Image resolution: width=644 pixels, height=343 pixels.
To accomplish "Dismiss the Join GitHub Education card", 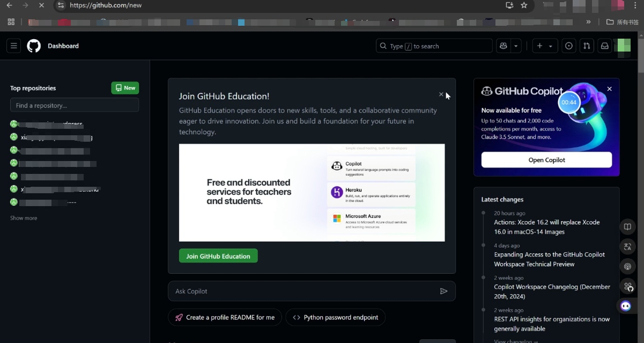I will (x=441, y=94).
